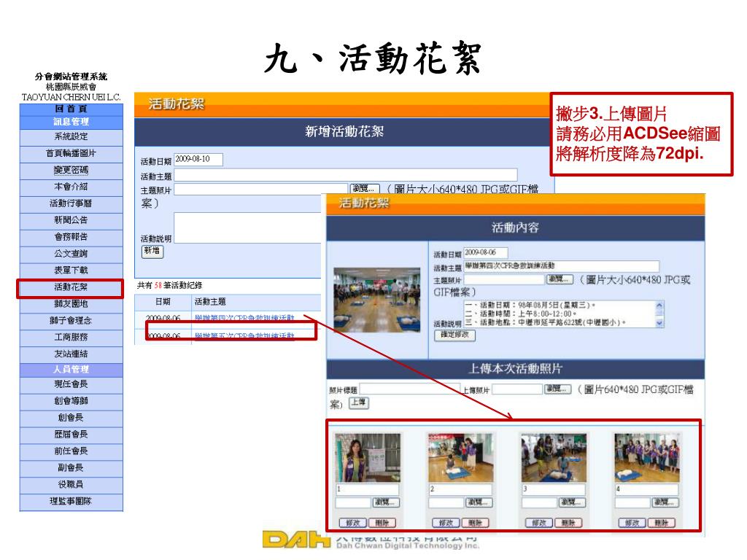Select 公文查詢 in sidebar
Image resolution: width=747 pixels, height=560 pixels.
71,253
